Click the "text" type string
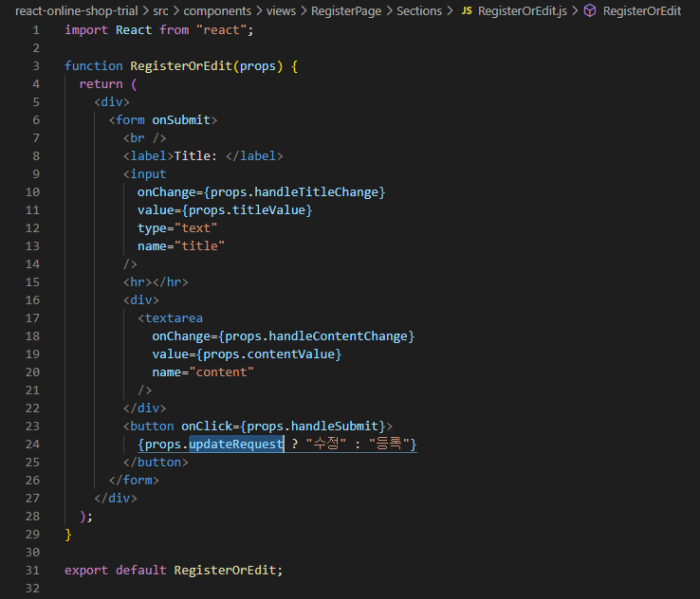Image resolution: width=700 pixels, height=599 pixels. [195, 228]
